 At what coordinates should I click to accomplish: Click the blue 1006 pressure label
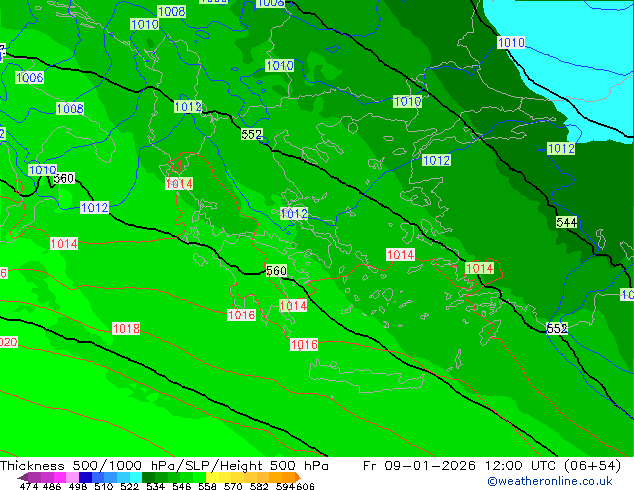tap(30, 78)
